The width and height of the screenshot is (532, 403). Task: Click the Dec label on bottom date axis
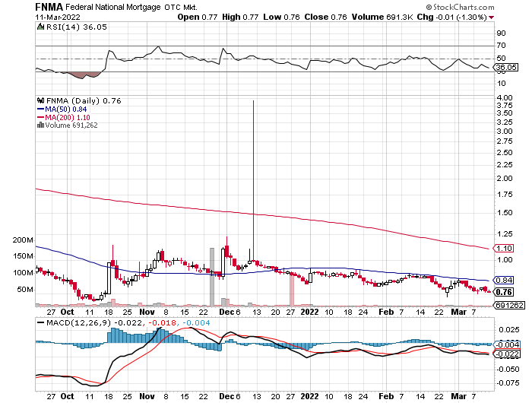pos(226,396)
